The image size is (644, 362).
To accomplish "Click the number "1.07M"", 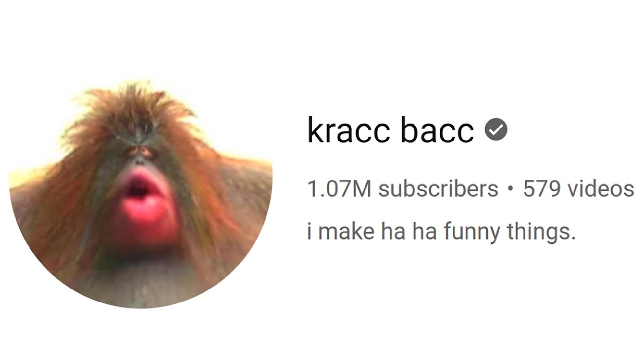I will [340, 190].
